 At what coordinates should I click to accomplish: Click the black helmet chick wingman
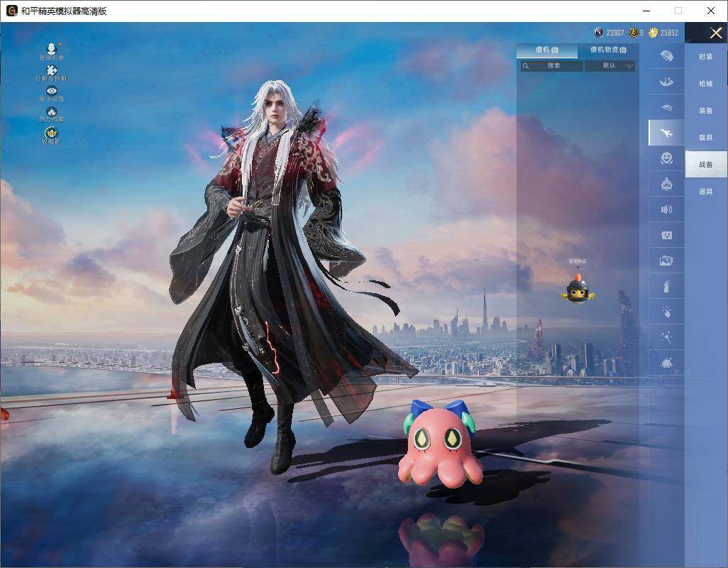tap(578, 289)
